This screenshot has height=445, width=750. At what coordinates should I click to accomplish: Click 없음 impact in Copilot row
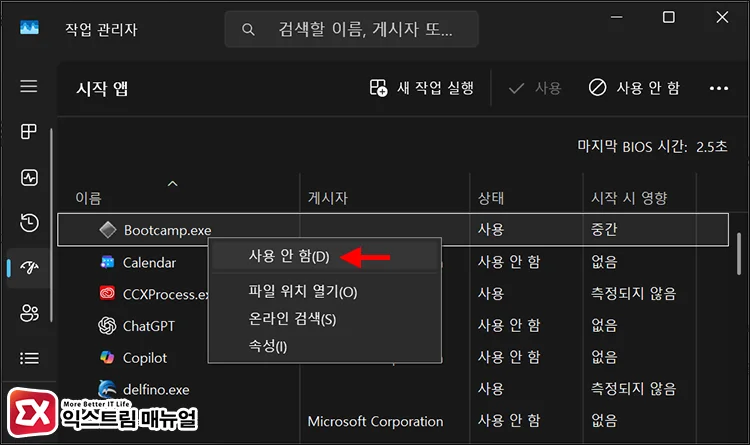[x=604, y=357]
